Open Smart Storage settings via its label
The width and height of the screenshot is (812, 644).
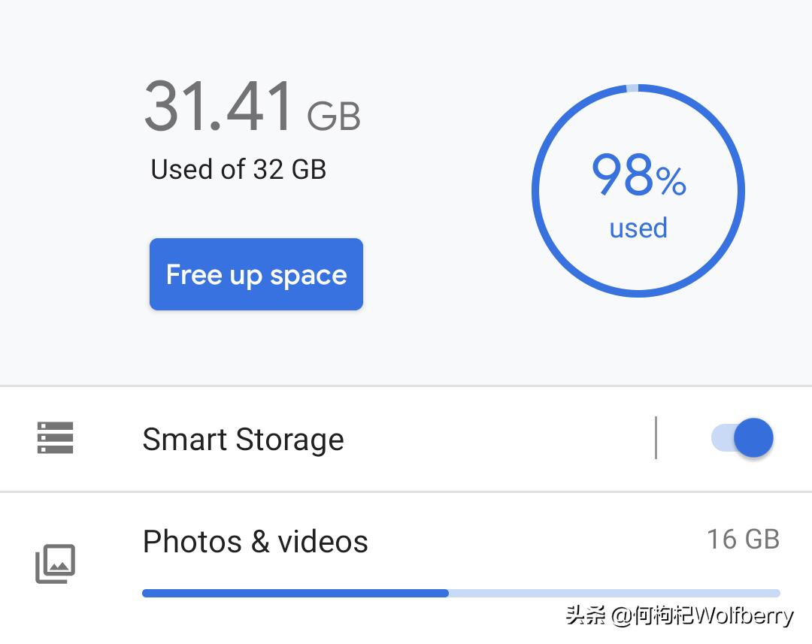click(243, 440)
